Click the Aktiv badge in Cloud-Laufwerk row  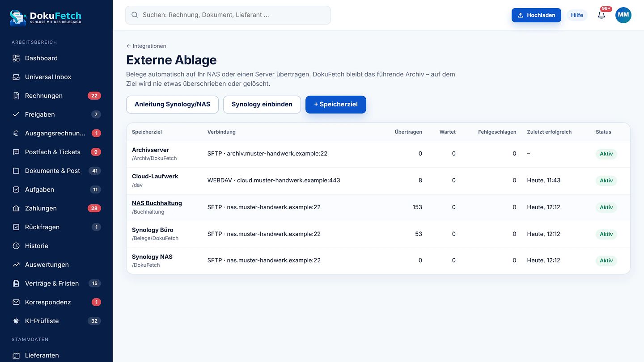tap(606, 181)
